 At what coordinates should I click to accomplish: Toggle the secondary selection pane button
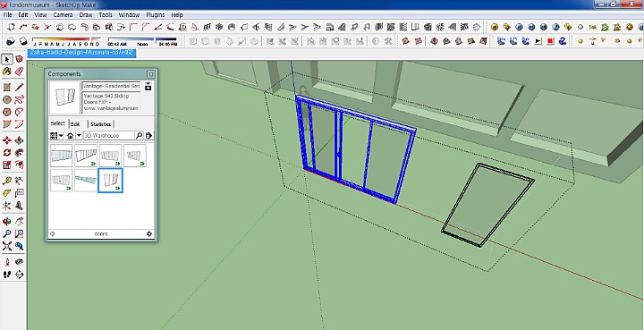(x=148, y=86)
